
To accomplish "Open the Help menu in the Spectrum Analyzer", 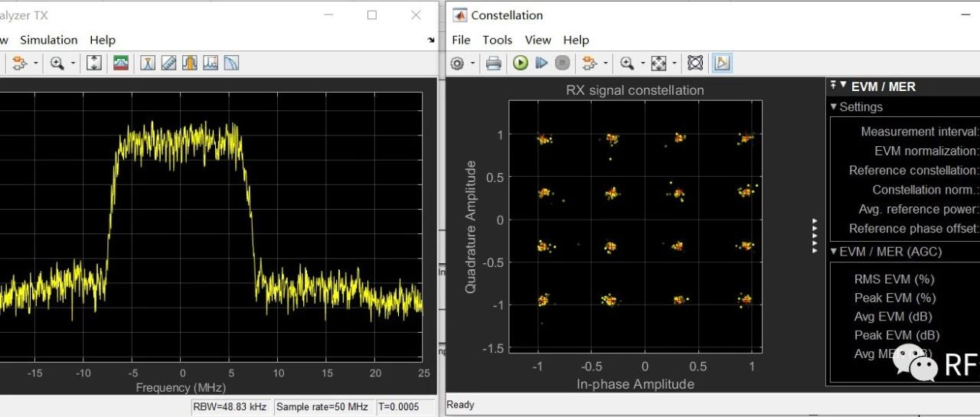I will point(103,40).
